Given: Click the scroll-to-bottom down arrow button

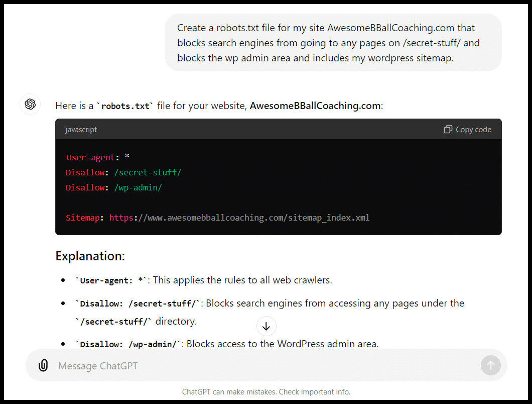Looking at the screenshot, I should tap(267, 327).
